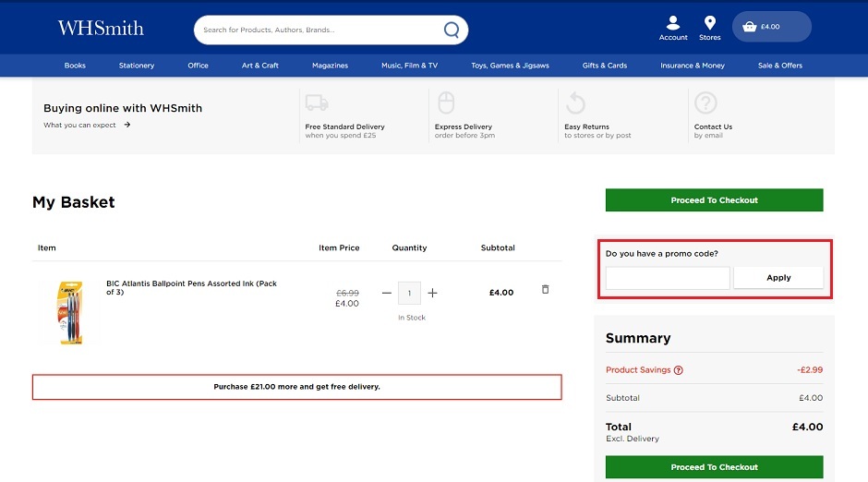
Task: Open the Toys, Games & Jigsaws menu
Action: click(x=510, y=66)
